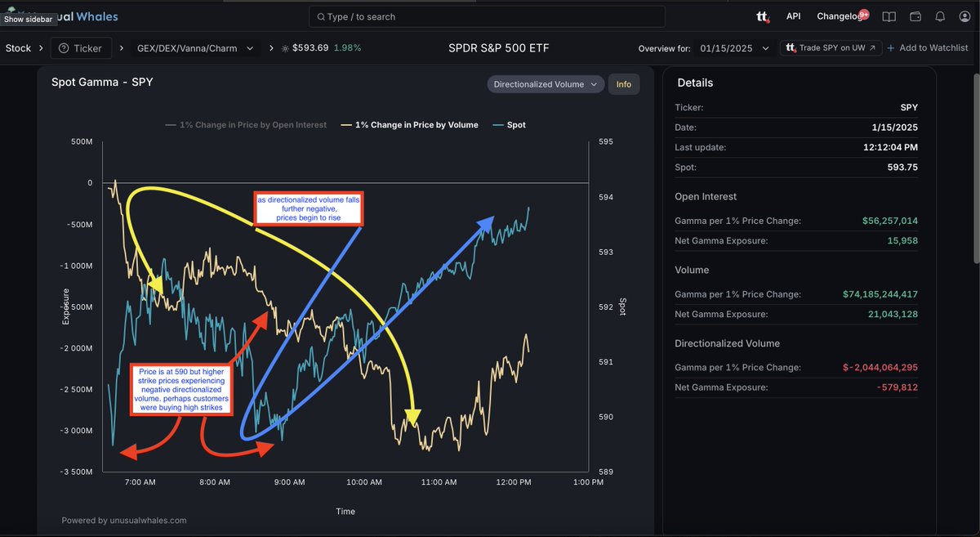Click the 'Last update:' label in Details
This screenshot has width=980, height=537.
click(701, 147)
